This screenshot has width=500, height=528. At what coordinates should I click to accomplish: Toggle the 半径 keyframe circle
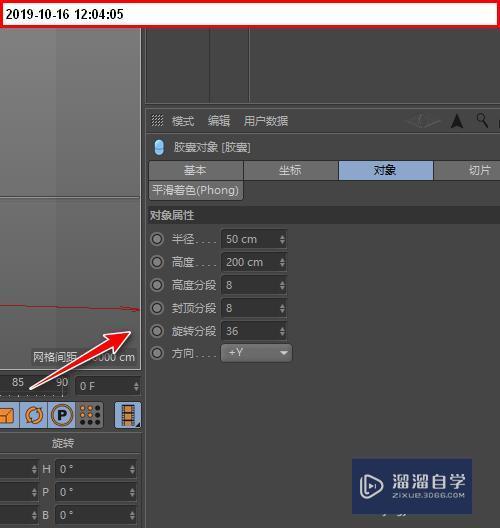click(x=157, y=239)
